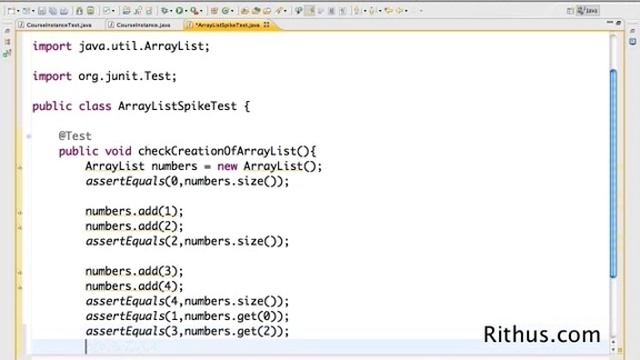Viewport: 640px width, 360px height.
Task: Click 'import java.util.ArrayList;' line
Action: click(121, 46)
